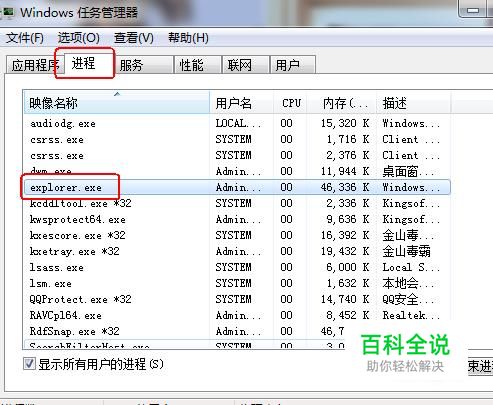Click the 46,336 K memory value
The image size is (493, 405).
coord(345,187)
